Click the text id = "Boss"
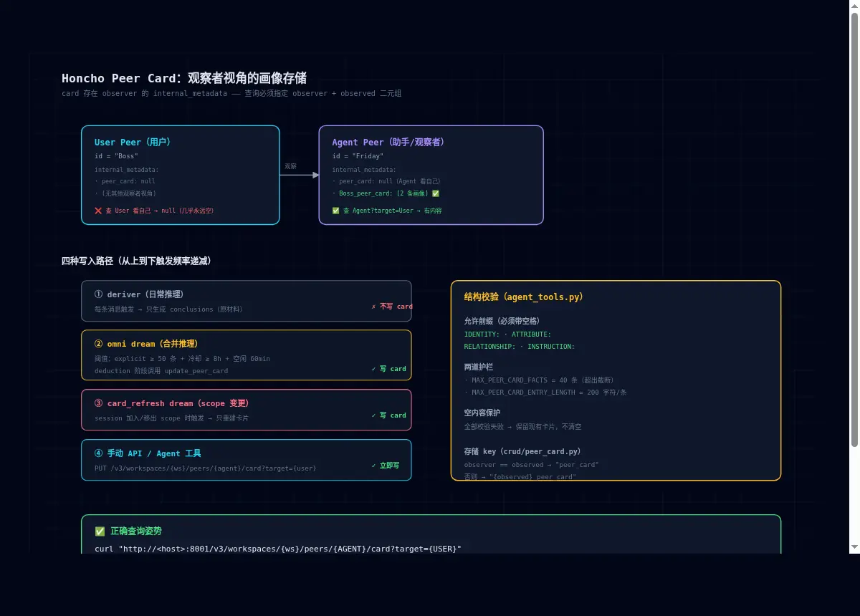This screenshot has width=860, height=616. (x=116, y=156)
